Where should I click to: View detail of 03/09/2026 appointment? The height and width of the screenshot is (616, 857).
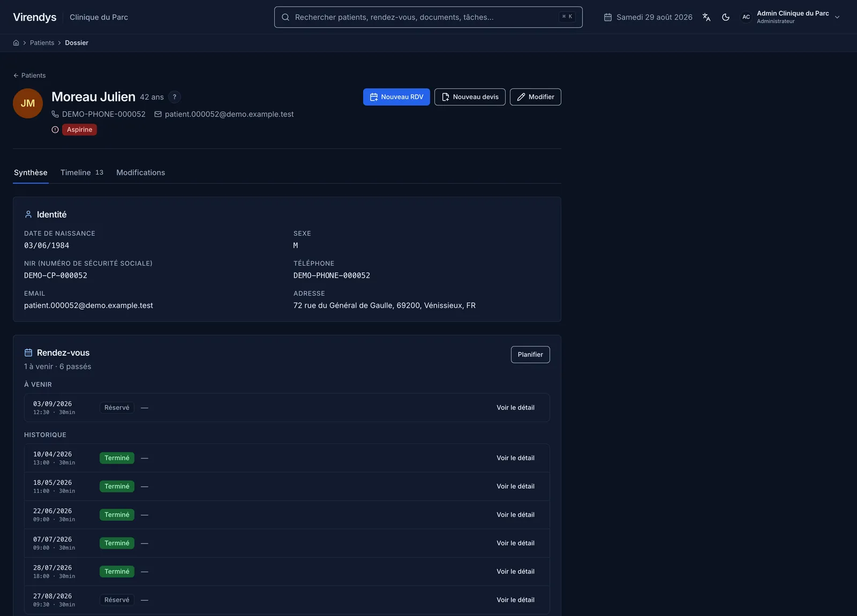tap(515, 408)
